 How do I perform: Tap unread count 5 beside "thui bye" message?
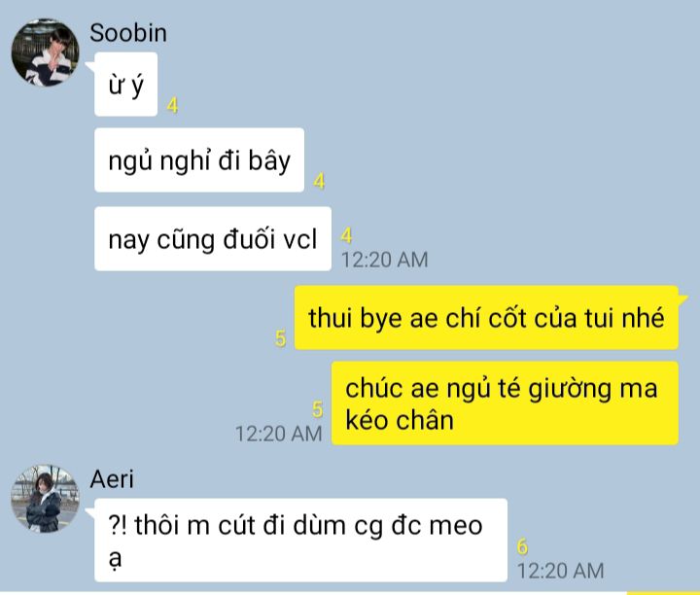pyautogui.click(x=280, y=338)
